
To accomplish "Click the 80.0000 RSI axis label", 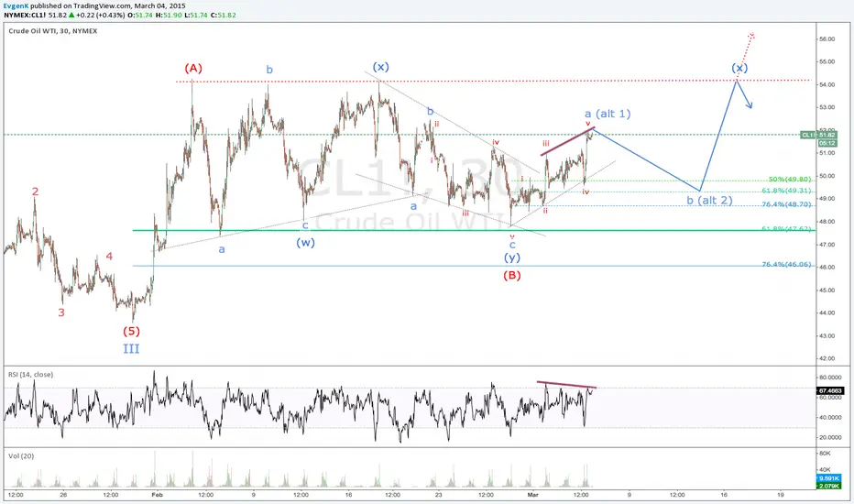I will (830, 377).
